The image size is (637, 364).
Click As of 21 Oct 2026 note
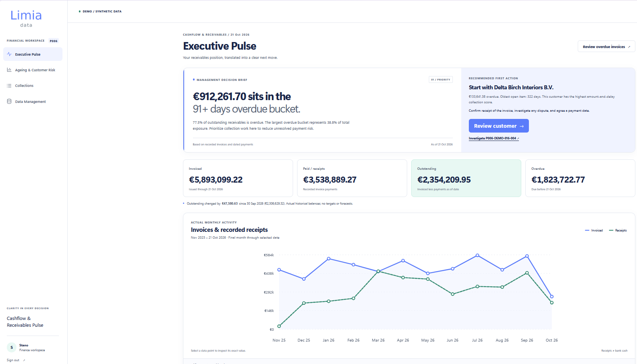(x=442, y=145)
